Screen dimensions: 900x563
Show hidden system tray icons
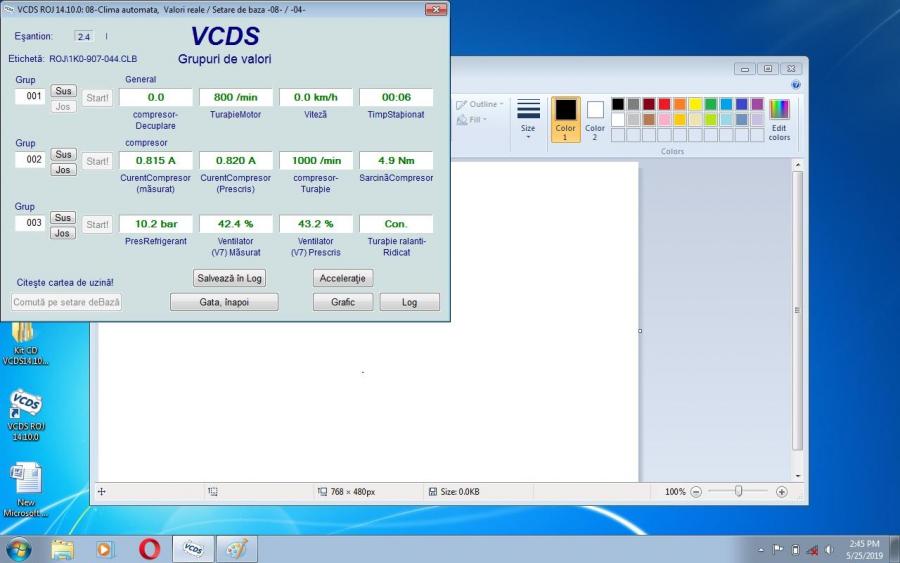761,550
